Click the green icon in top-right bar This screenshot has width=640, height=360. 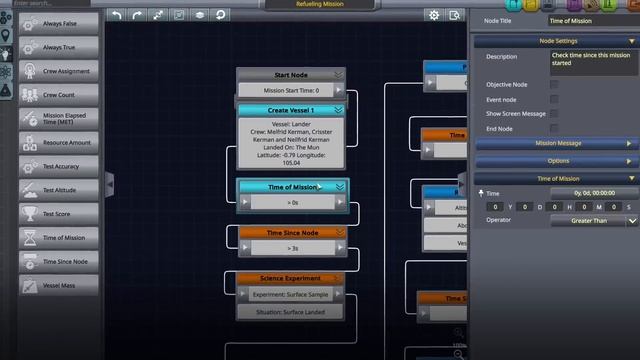[609, 4]
